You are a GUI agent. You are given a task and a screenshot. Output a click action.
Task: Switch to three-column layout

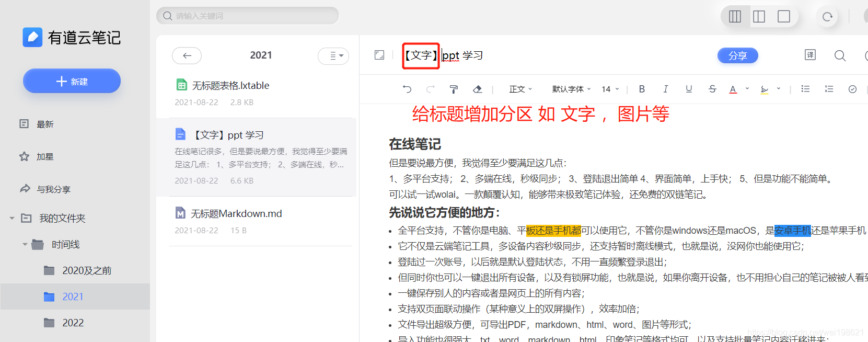[x=735, y=16]
